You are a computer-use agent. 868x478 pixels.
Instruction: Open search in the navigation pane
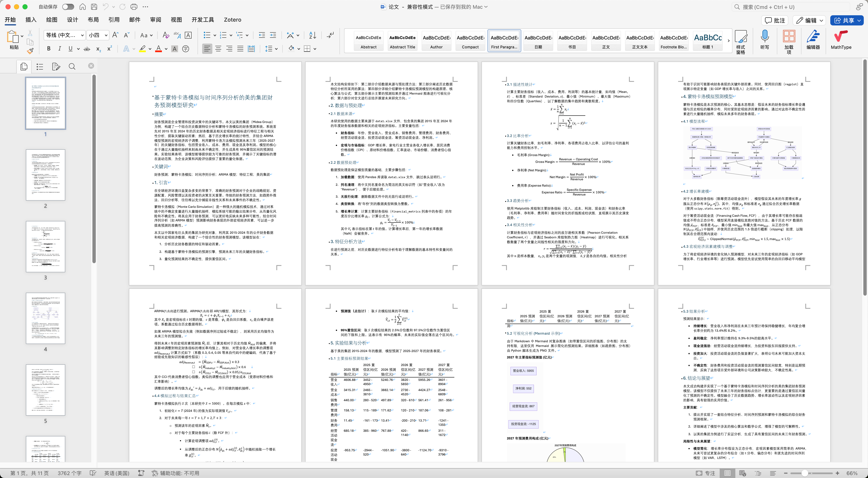point(72,67)
